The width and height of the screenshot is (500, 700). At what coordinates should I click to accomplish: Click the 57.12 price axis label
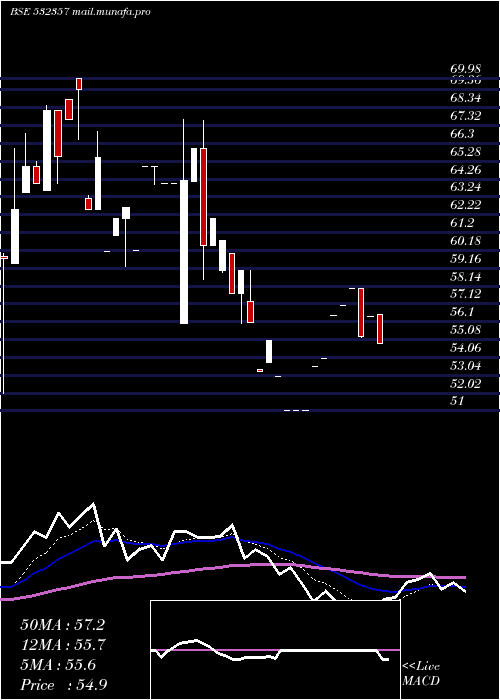[x=466, y=293]
